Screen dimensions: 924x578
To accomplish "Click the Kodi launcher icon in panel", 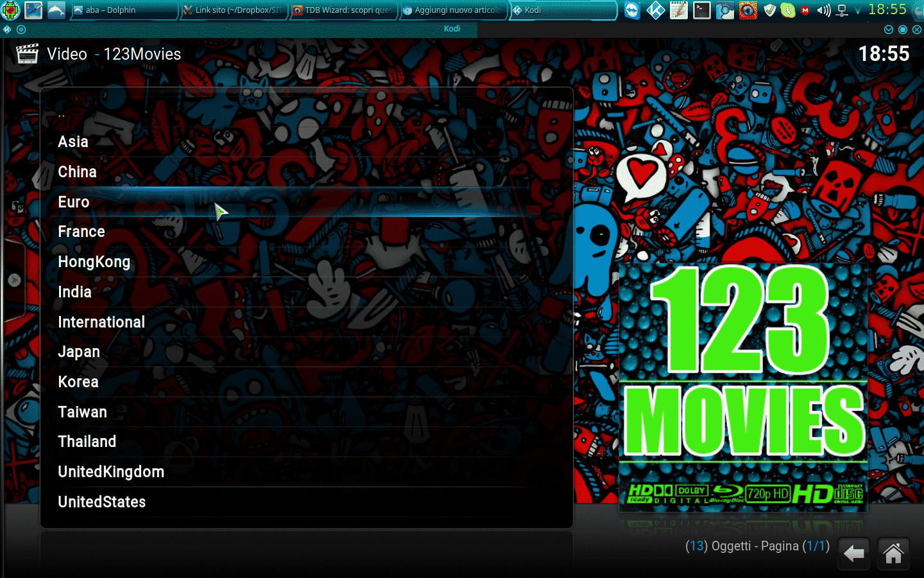I will [x=656, y=10].
